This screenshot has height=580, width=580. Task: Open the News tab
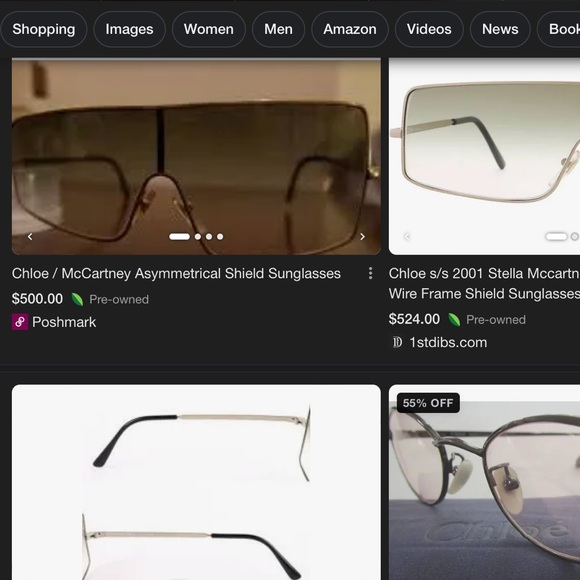pos(500,29)
